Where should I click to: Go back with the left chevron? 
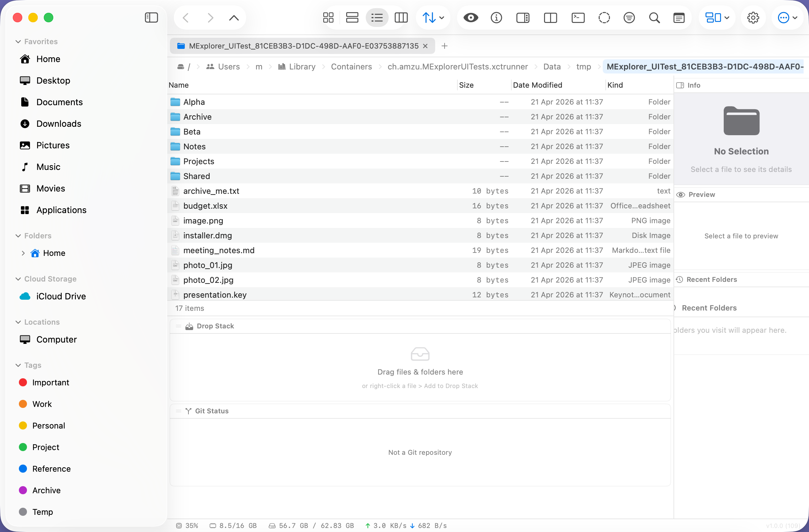click(x=186, y=18)
